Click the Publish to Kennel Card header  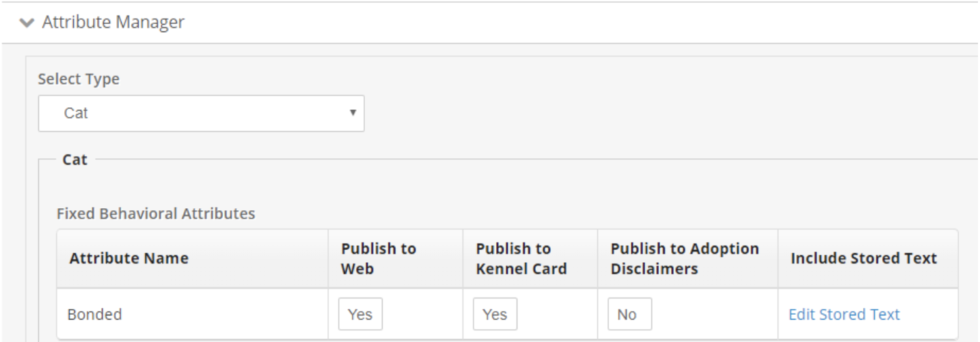point(520,259)
